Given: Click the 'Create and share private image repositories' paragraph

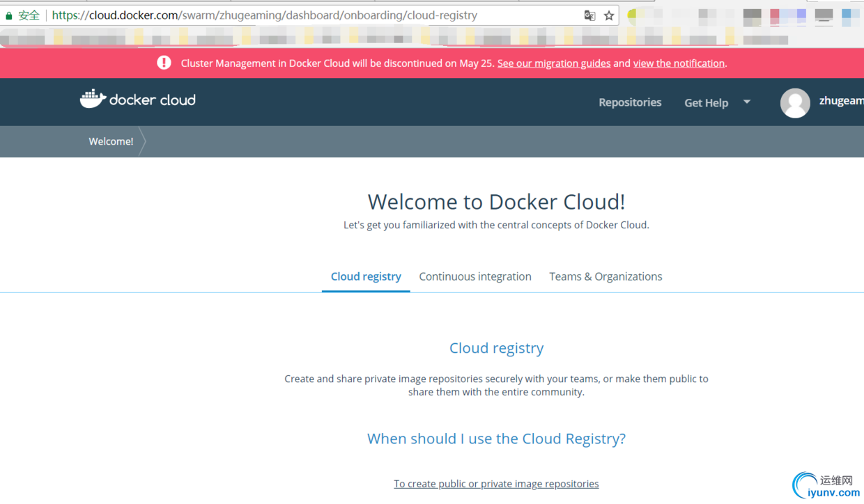Looking at the screenshot, I should (x=496, y=386).
